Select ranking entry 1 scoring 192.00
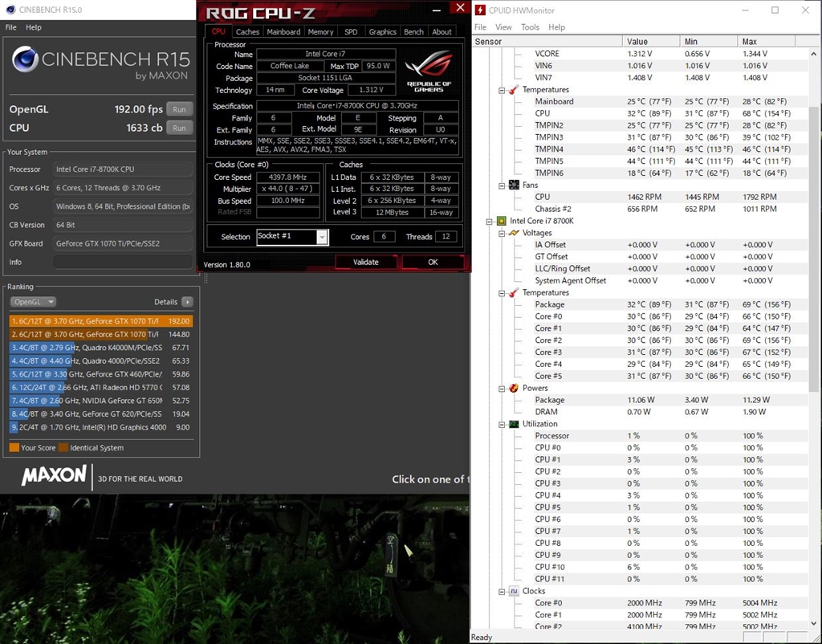822x644 pixels. coord(100,321)
